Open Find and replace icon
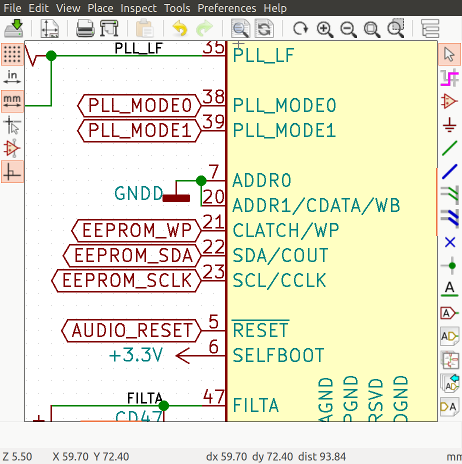The width and height of the screenshot is (462, 464). [x=264, y=29]
